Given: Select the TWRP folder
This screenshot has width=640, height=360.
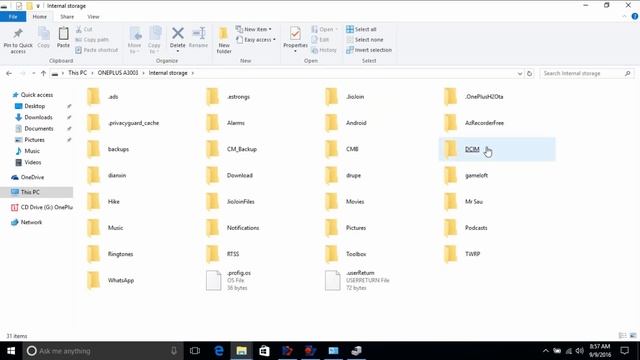Looking at the screenshot, I should click(x=472, y=254).
